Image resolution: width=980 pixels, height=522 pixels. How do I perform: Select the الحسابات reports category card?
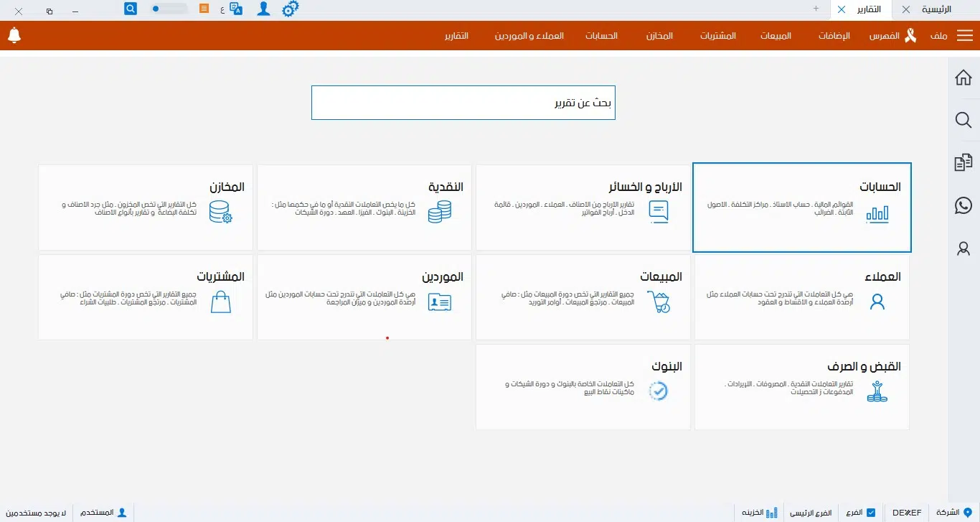[x=801, y=207]
